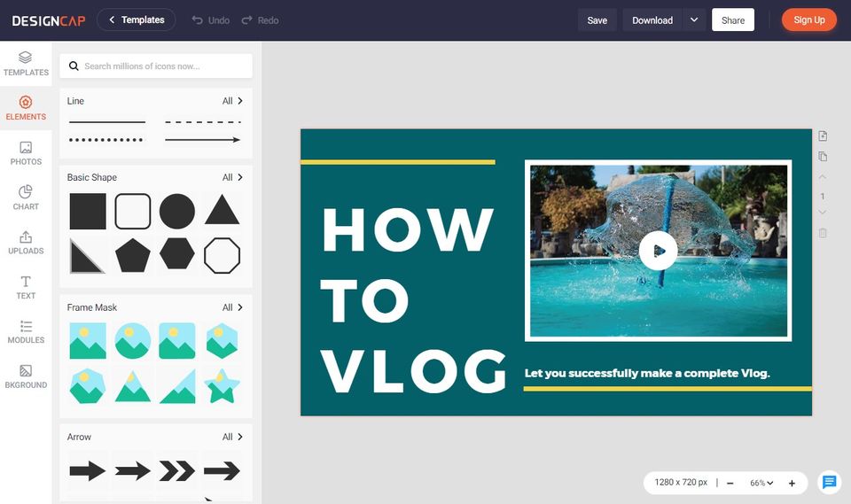The height and width of the screenshot is (504, 851).
Task: Open the 66% zoom level dropdown
Action: coord(761,483)
